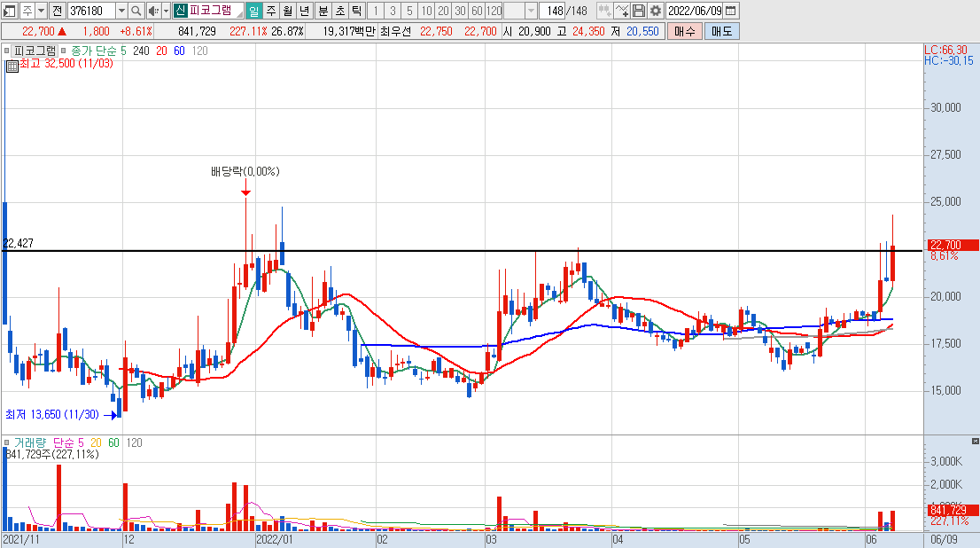Image resolution: width=980 pixels, height=548 pixels.
Task: Click the 매수 buy button
Action: pos(684,31)
